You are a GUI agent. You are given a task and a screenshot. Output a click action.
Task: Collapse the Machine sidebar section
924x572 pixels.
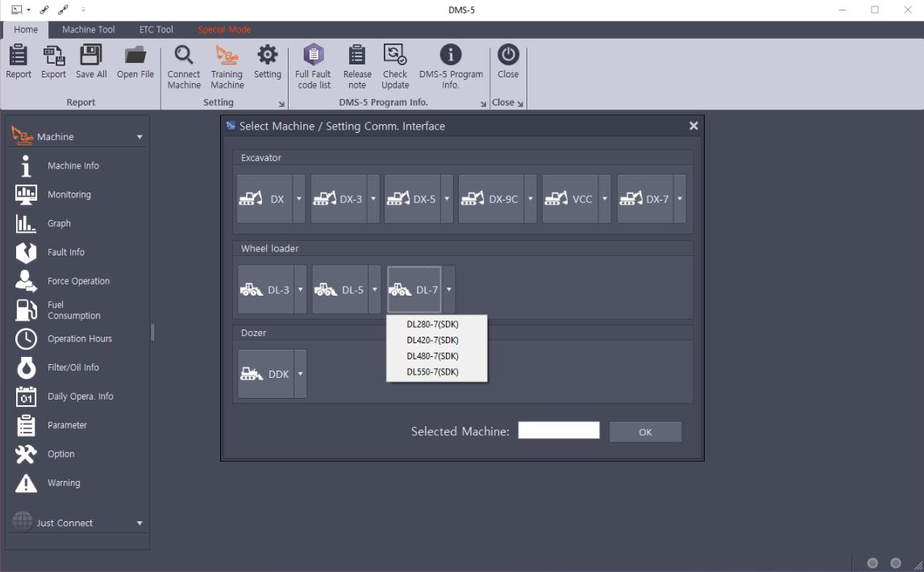point(139,137)
